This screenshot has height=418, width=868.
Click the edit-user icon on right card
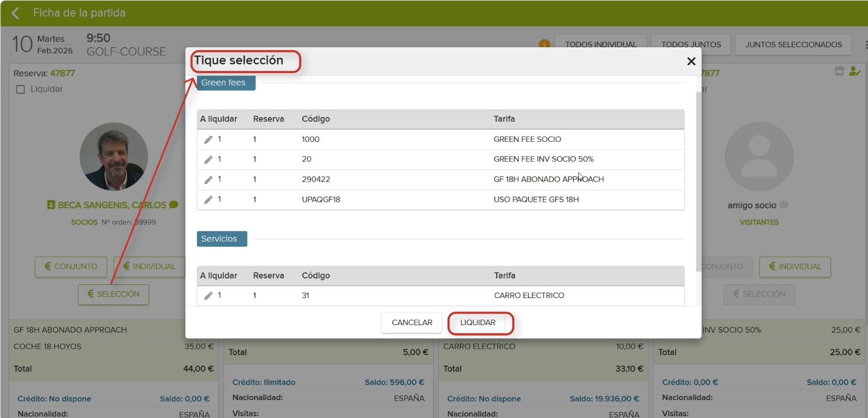tap(854, 71)
